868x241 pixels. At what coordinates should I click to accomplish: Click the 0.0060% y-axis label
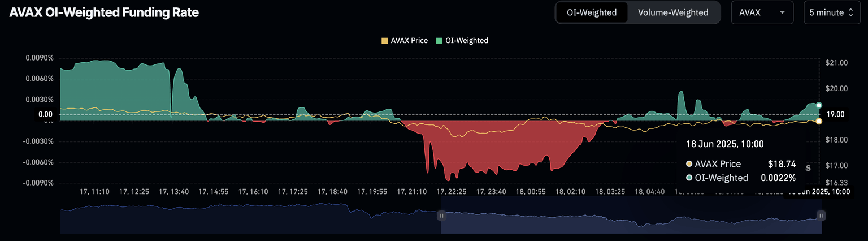40,79
